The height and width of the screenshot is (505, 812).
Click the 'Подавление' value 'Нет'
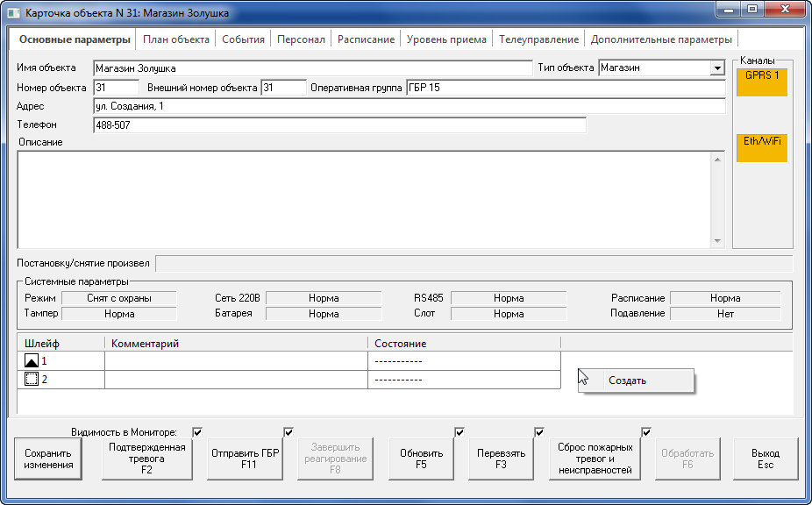pyautogui.click(x=725, y=313)
